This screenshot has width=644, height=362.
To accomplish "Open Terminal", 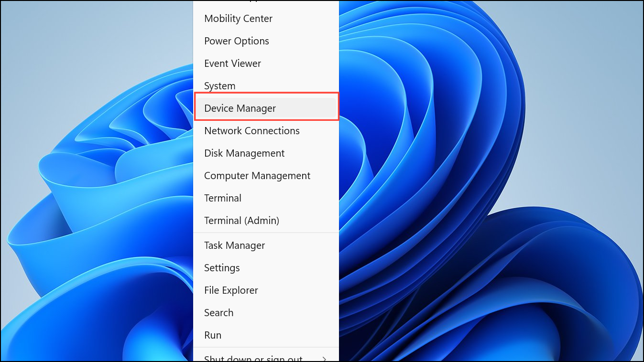I will coord(223,198).
